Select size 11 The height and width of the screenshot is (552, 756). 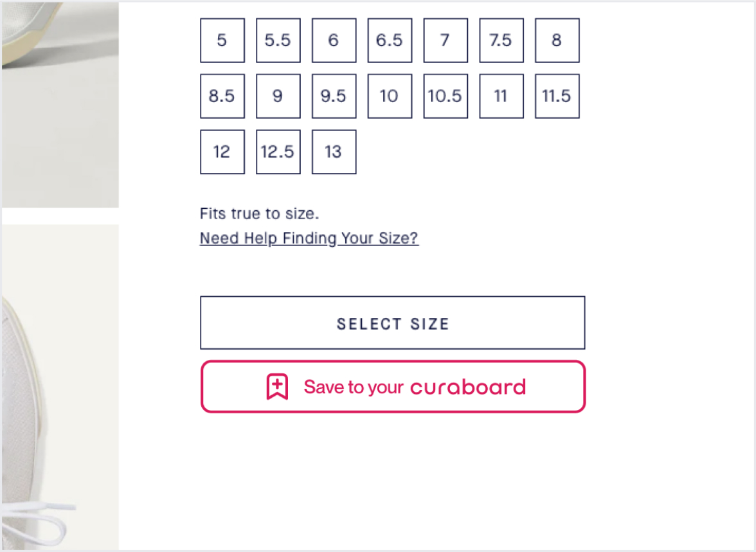click(x=501, y=96)
